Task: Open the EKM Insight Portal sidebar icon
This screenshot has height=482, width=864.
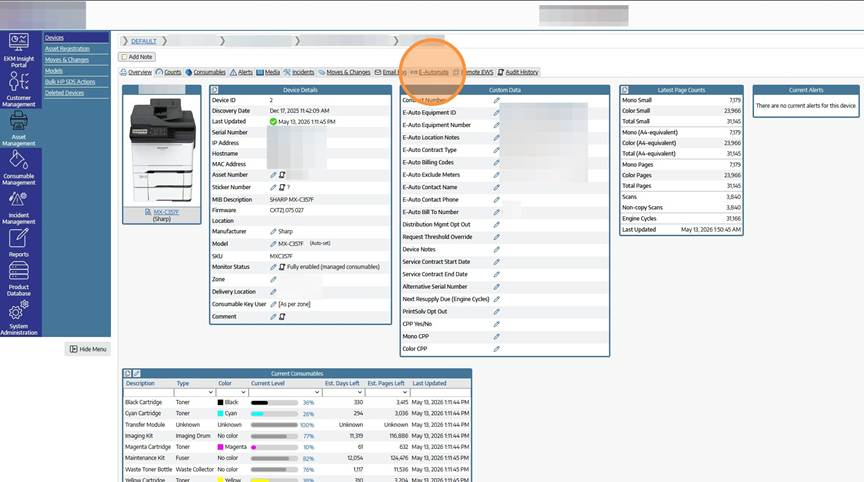Action: [19, 50]
